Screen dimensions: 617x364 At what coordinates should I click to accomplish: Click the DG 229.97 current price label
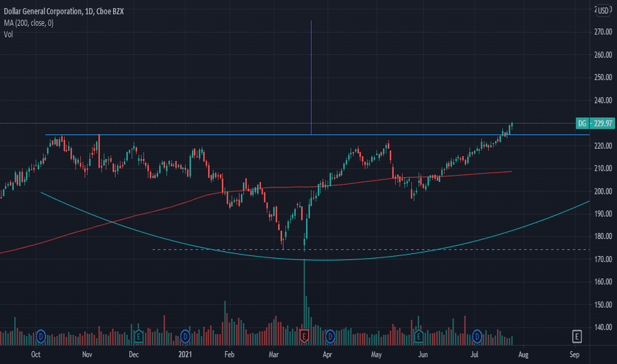594,123
